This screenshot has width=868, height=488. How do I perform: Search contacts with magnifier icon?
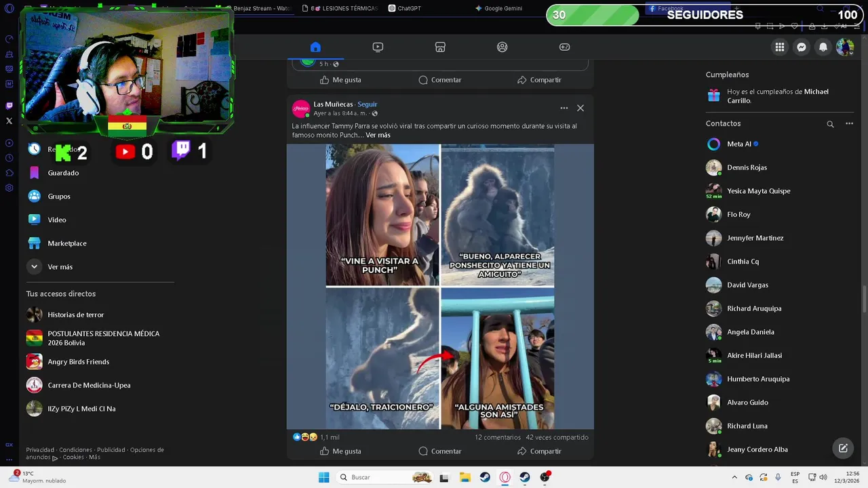coord(830,124)
